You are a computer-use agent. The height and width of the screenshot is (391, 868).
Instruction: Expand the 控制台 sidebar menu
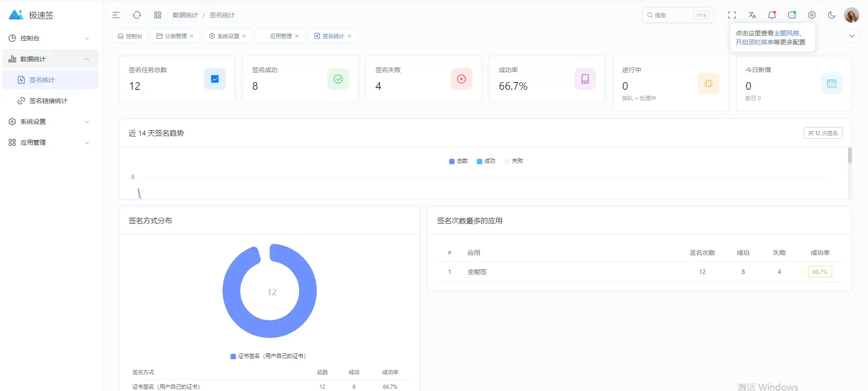coord(50,38)
